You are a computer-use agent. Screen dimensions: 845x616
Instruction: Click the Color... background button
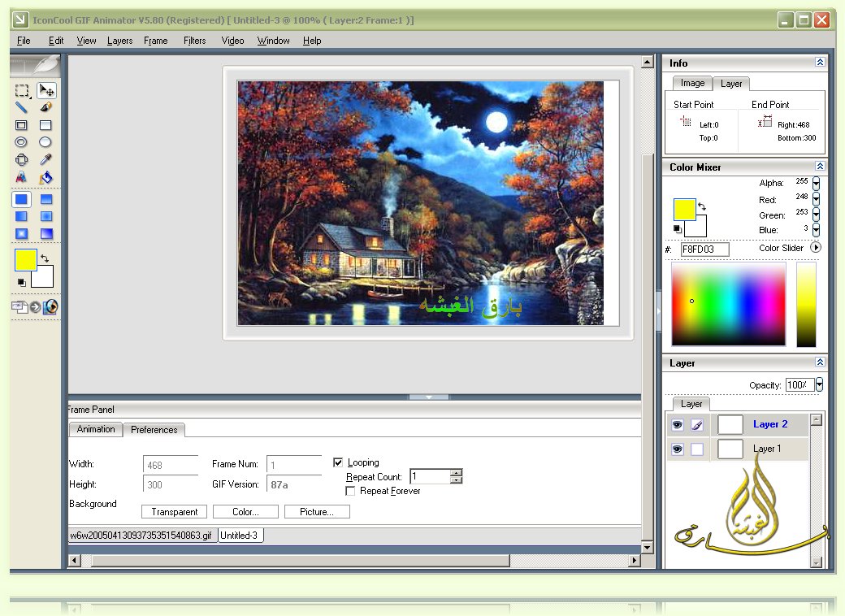point(245,511)
